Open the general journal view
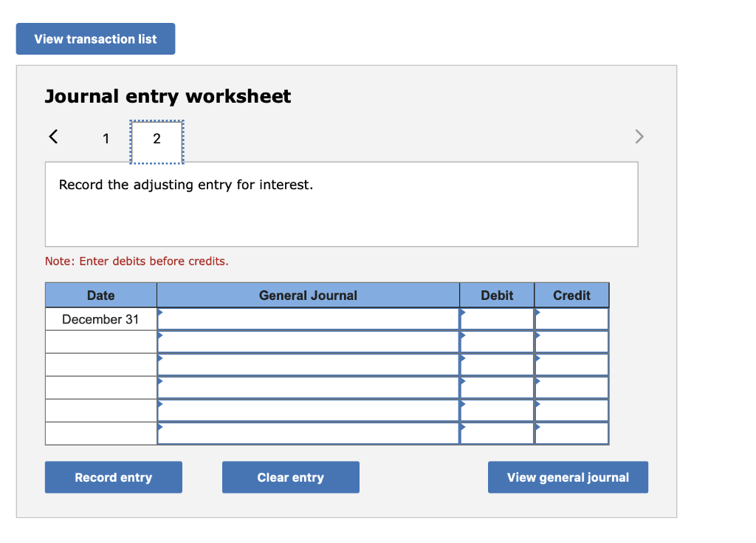Image resolution: width=756 pixels, height=543 pixels. [567, 477]
